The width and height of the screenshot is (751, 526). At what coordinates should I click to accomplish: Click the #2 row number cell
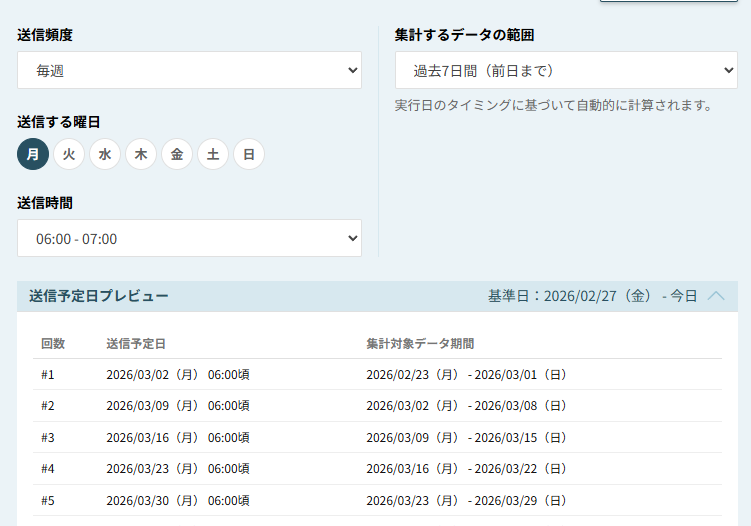48,406
